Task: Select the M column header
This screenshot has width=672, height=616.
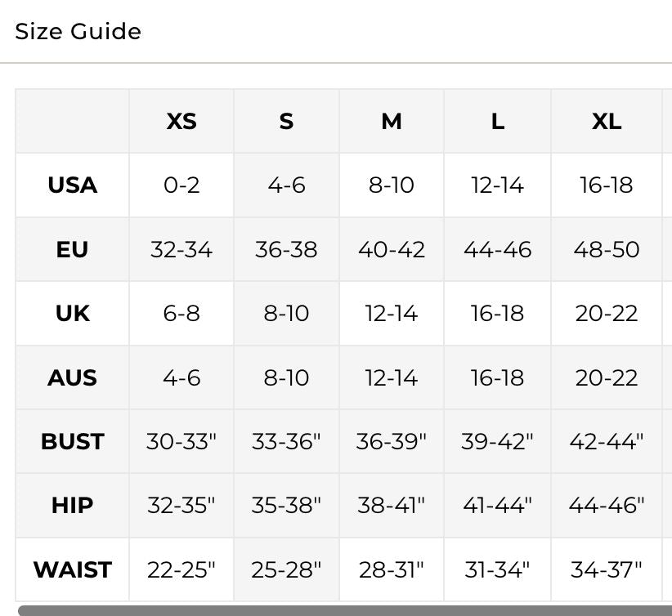Action: tap(392, 121)
